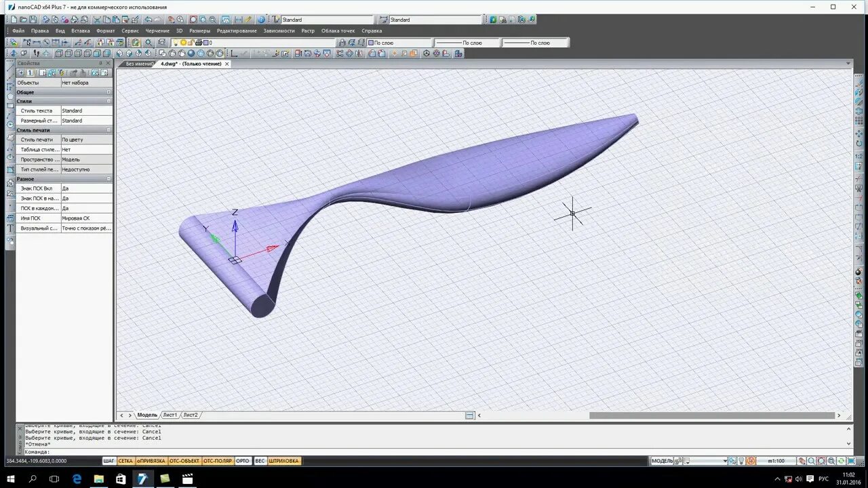Close the Свойства properties panel
Viewport: 868px width, 488px height.
point(108,63)
